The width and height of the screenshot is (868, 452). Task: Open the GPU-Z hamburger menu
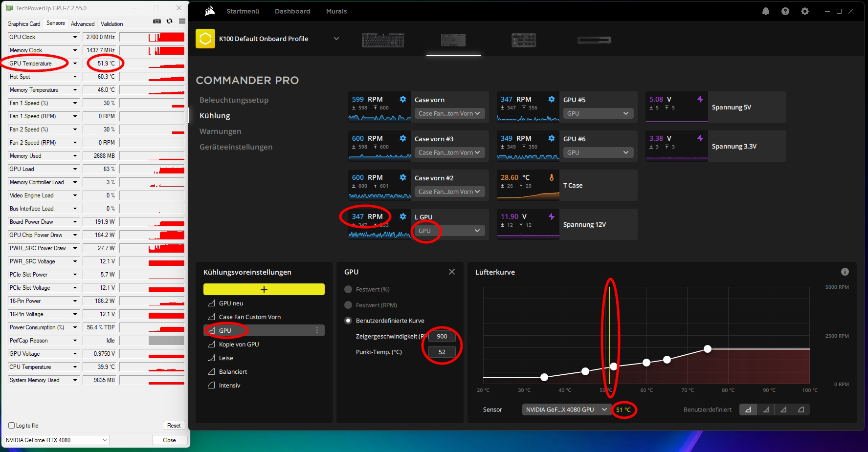coord(182,21)
